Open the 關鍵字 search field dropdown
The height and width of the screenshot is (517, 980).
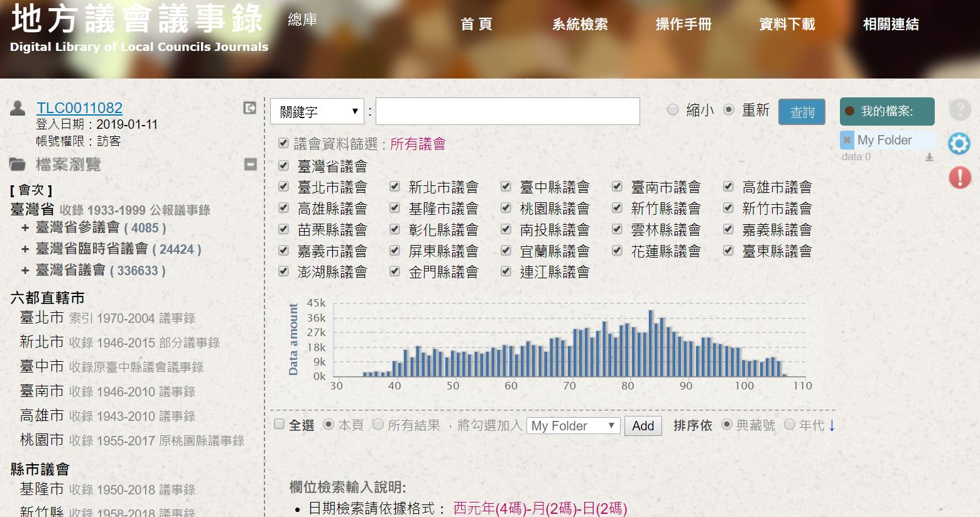[x=318, y=112]
